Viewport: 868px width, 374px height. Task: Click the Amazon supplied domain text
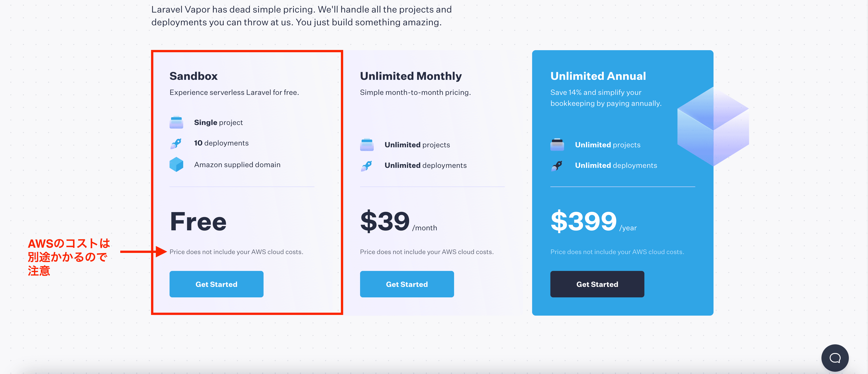pyautogui.click(x=237, y=165)
